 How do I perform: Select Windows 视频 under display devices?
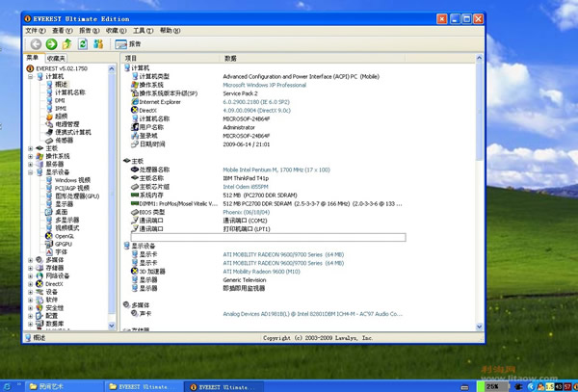pyautogui.click(x=72, y=180)
